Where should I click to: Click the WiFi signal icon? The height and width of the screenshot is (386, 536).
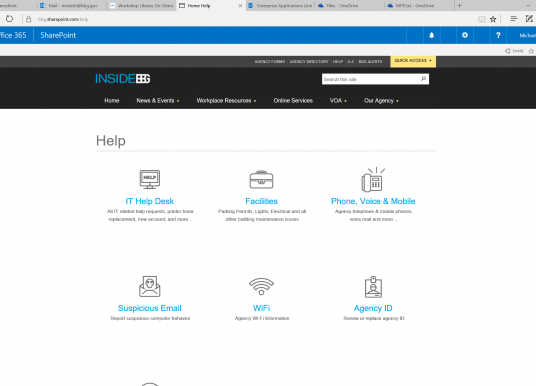click(262, 286)
